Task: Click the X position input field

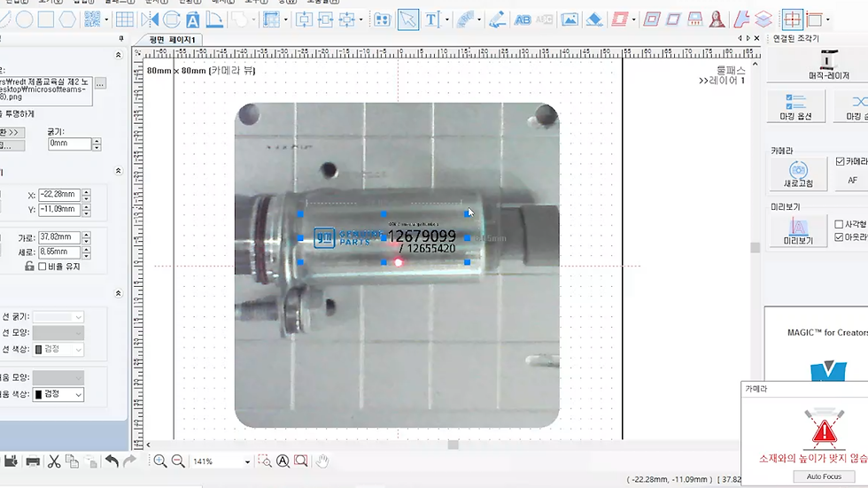Action: [x=59, y=194]
